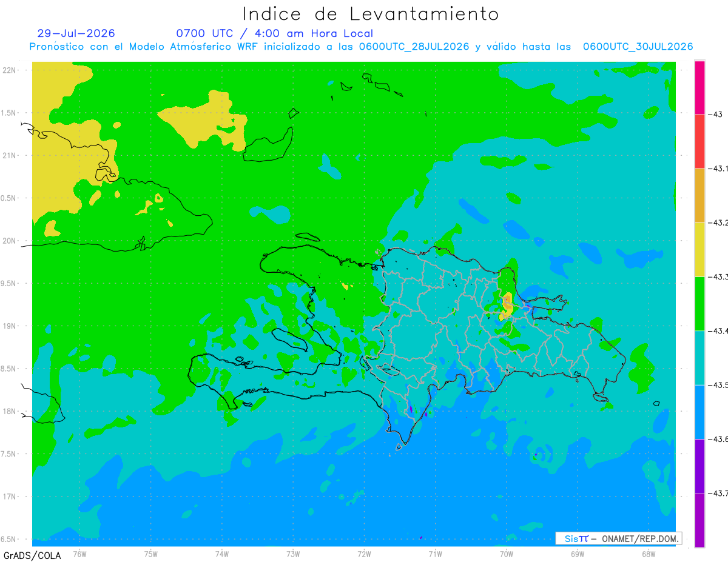Click the "ONAMET/REP.DOM." credit box
The width and height of the screenshot is (728, 562).
tap(619, 538)
